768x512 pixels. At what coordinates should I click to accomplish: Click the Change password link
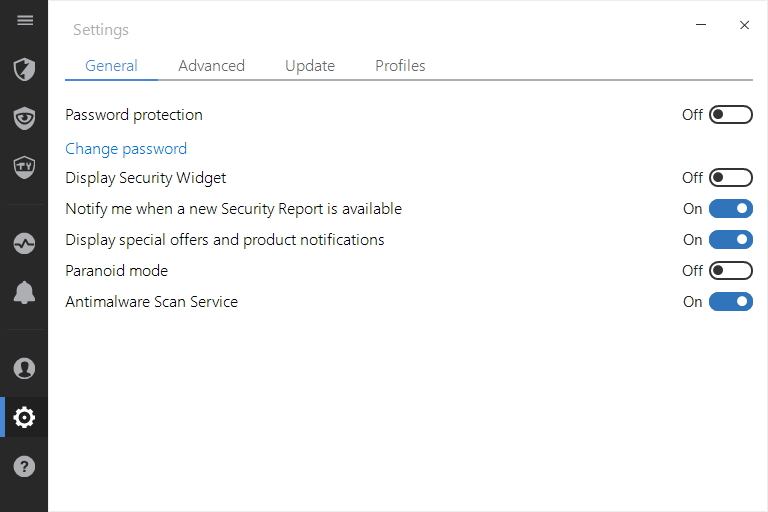(x=126, y=149)
